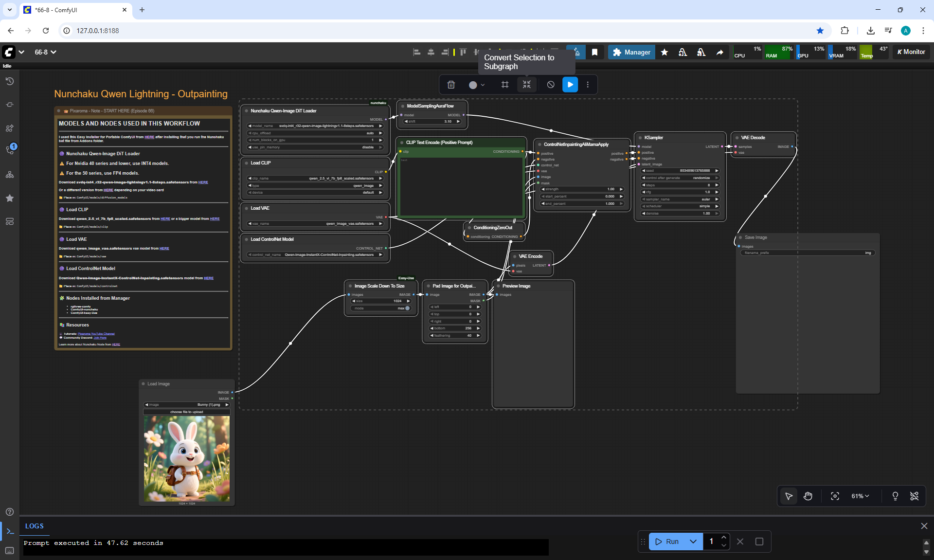Open the 66-8 workflow name menu
Screen dimensions: 934x560
click(45, 52)
